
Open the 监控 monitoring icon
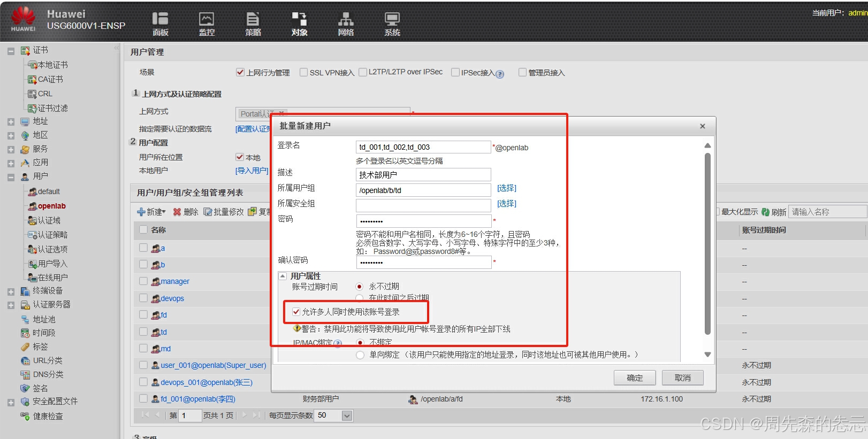(x=207, y=19)
